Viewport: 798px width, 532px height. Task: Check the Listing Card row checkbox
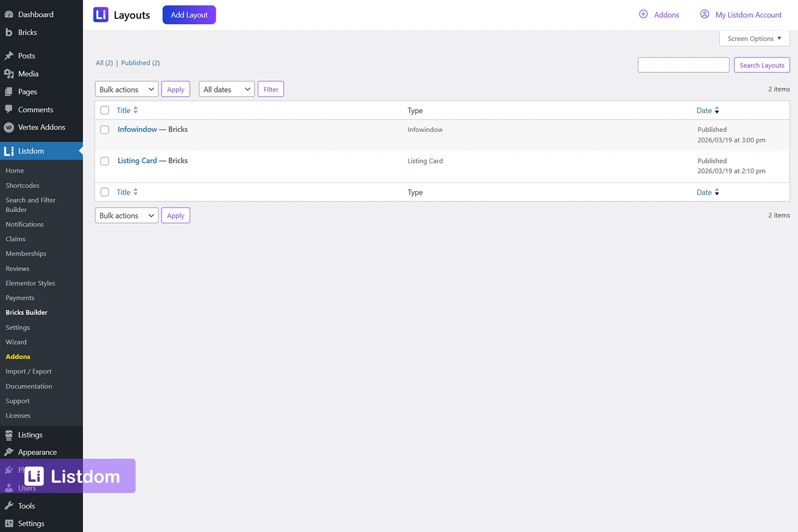104,161
